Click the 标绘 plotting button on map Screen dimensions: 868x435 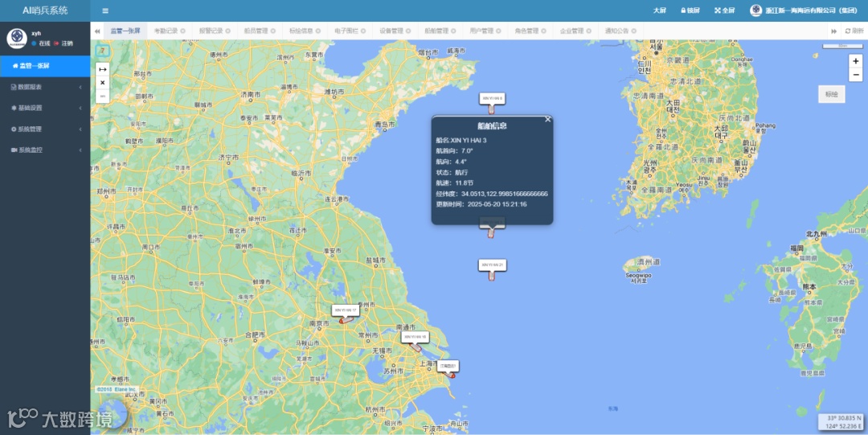point(832,94)
